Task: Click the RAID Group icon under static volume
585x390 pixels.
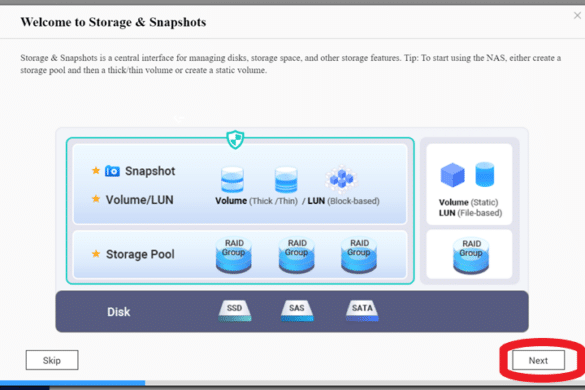Action: pyautogui.click(x=471, y=256)
